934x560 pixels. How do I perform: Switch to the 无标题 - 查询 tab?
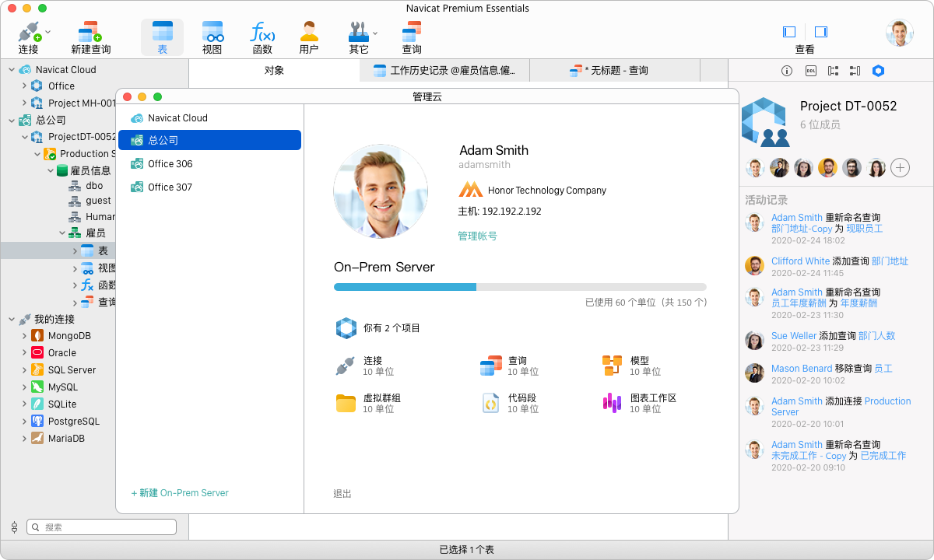coord(615,71)
